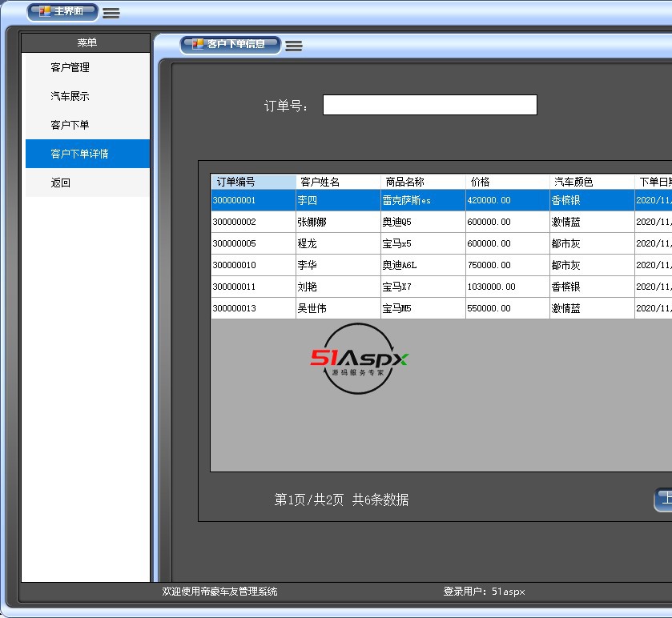Click the 汽车颜色 column header
Image resolution: width=672 pixels, height=618 pixels.
(592, 182)
